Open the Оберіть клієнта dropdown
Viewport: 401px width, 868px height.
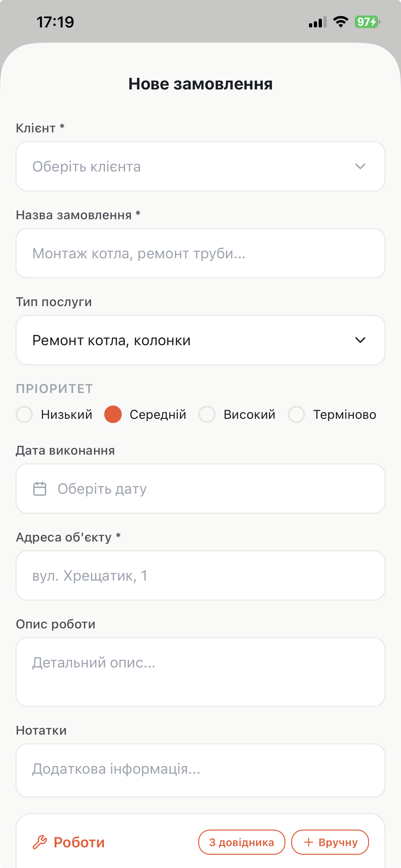coord(200,166)
